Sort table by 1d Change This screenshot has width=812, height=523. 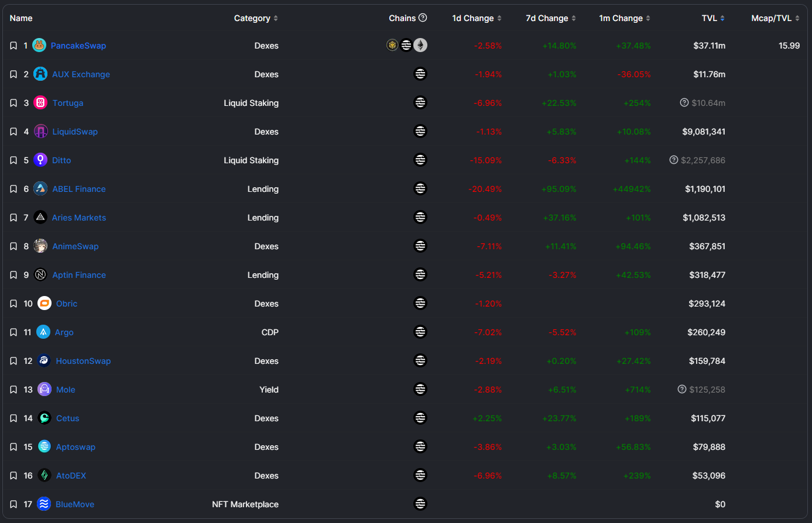pyautogui.click(x=477, y=18)
